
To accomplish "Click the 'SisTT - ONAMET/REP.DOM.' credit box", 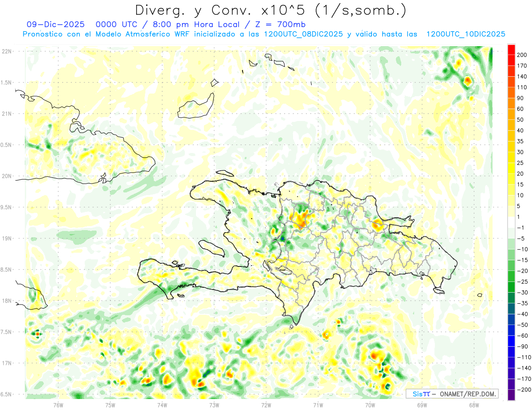I will pyautogui.click(x=452, y=394).
